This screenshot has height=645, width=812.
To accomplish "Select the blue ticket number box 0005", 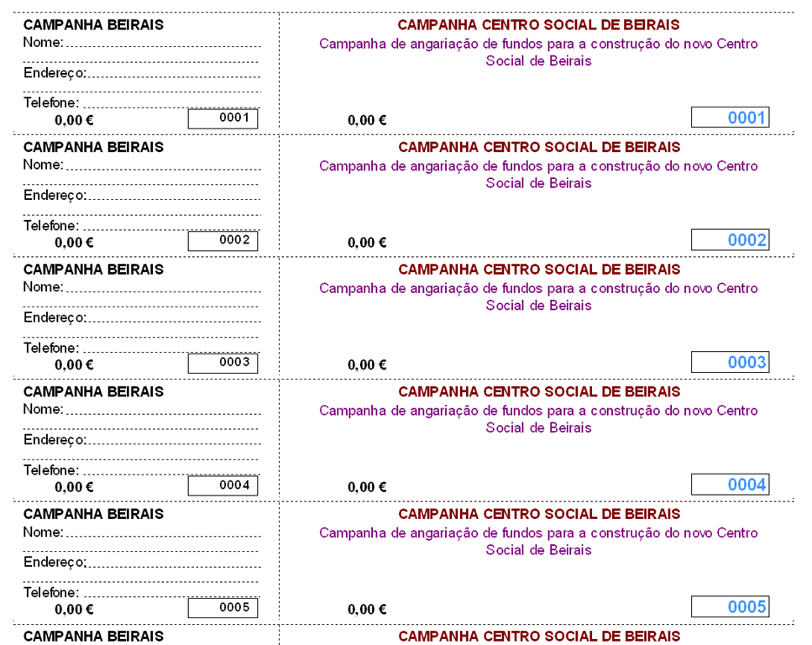I will [730, 606].
